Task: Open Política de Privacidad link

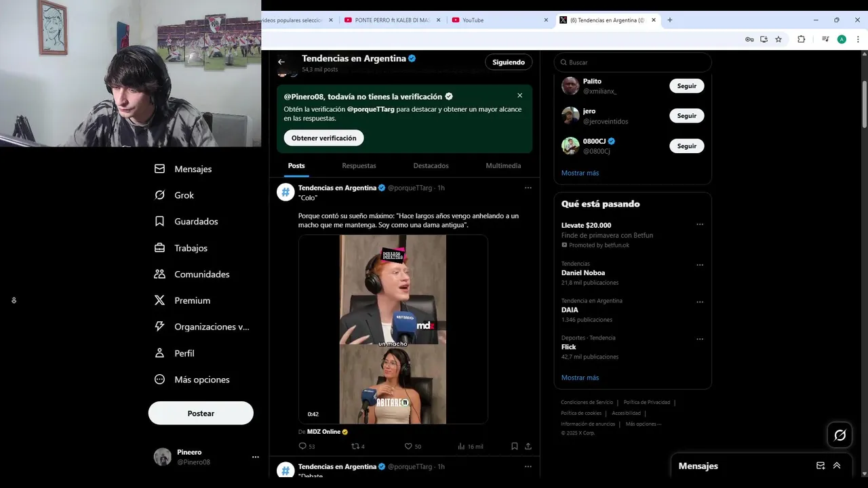Action: [x=647, y=403]
